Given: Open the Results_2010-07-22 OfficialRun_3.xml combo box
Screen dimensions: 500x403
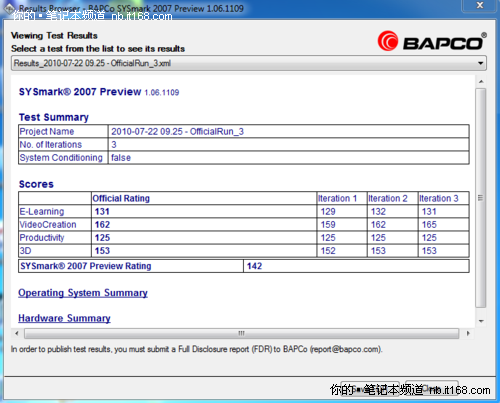Looking at the screenshot, I should tap(249, 63).
